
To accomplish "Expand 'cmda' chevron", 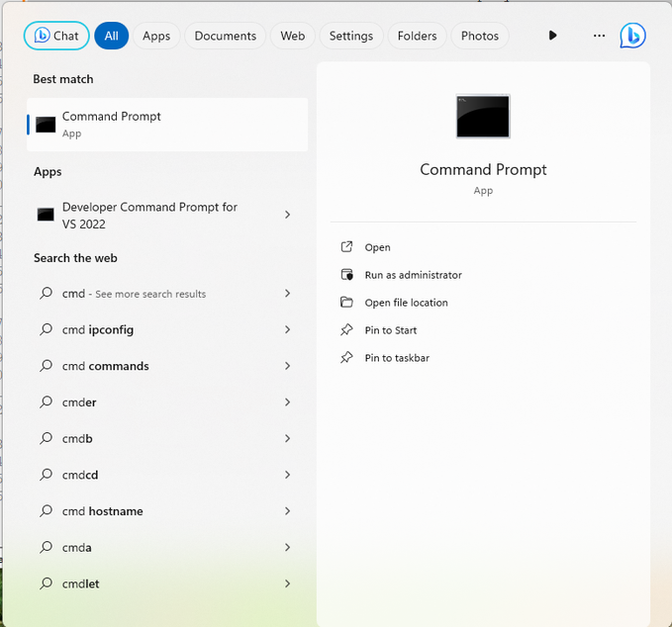I will [x=288, y=547].
